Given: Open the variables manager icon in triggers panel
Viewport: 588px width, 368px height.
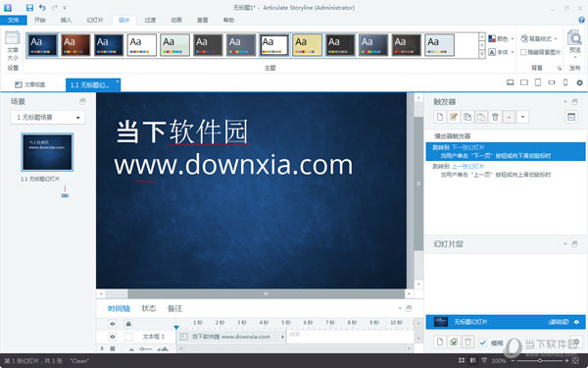Looking at the screenshot, I should [571, 117].
